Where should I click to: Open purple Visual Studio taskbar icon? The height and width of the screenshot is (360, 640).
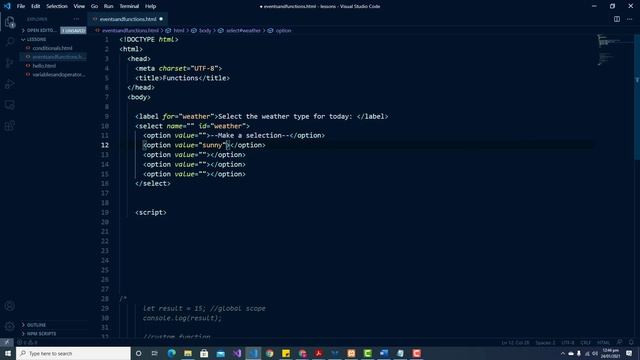point(237,353)
